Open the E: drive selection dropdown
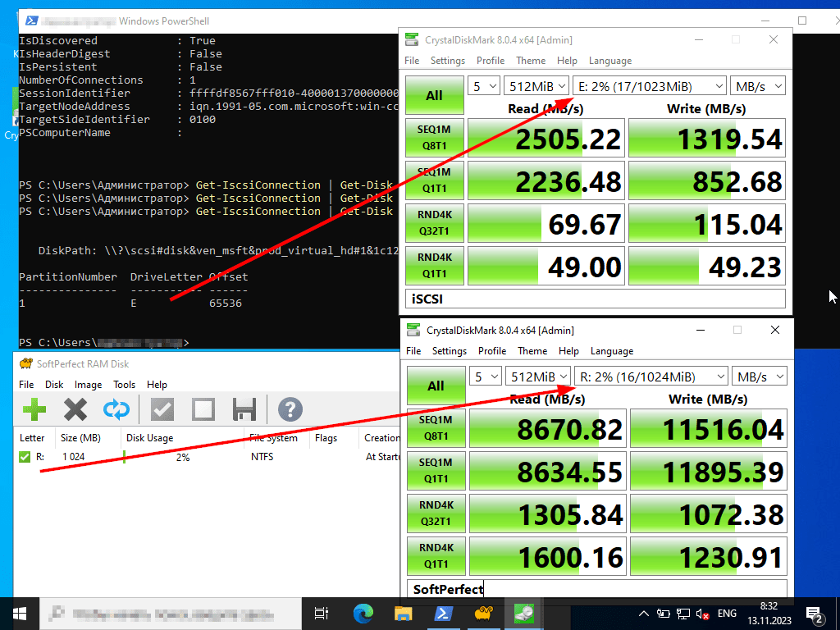This screenshot has height=630, width=840. tap(650, 86)
